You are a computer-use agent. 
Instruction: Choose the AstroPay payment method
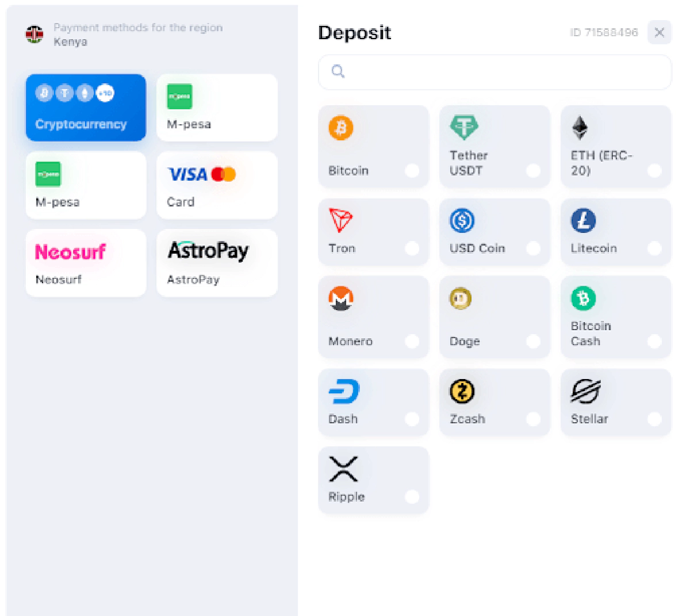[x=217, y=263]
